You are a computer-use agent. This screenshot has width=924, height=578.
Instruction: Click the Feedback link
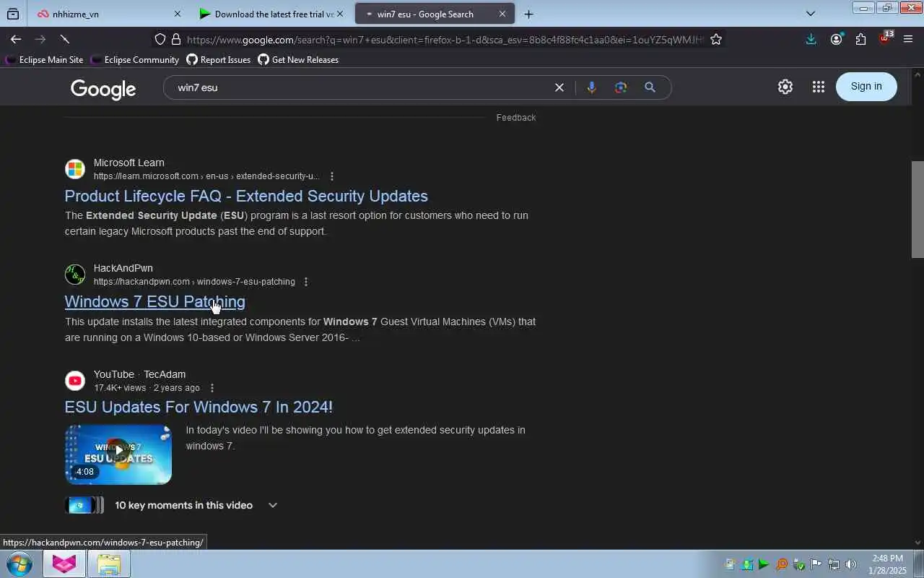tap(516, 118)
